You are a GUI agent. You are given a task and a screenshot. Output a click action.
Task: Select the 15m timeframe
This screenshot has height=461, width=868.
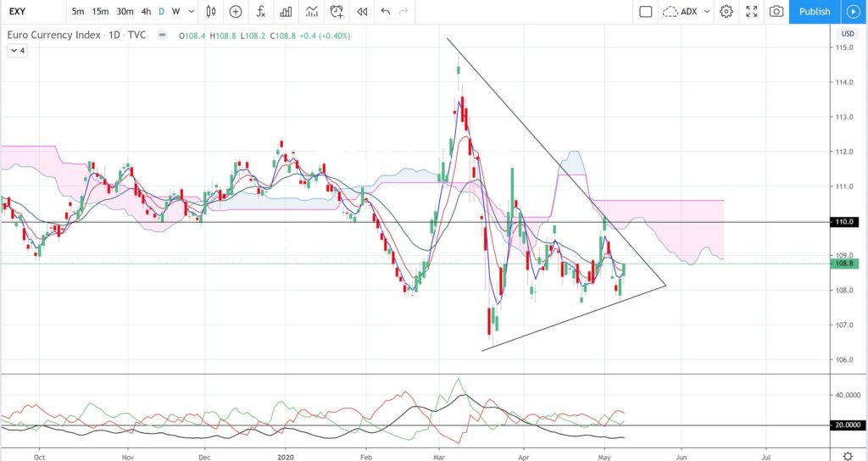click(x=100, y=11)
